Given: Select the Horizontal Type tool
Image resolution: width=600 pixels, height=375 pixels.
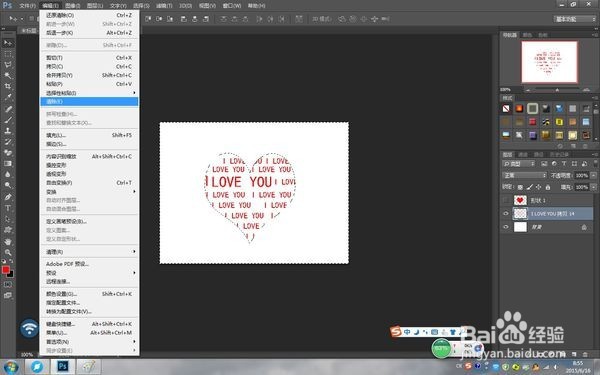Looking at the screenshot, I should point(8,208).
